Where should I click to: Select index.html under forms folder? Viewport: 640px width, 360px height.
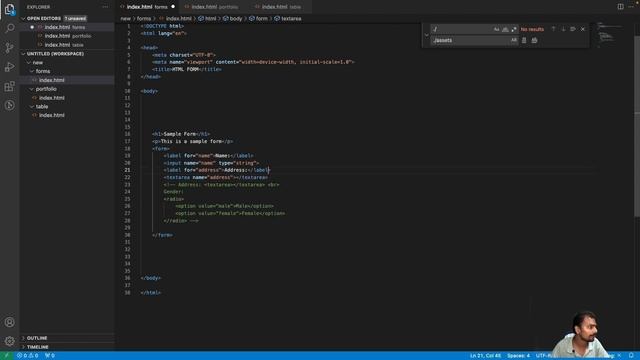pos(67,80)
